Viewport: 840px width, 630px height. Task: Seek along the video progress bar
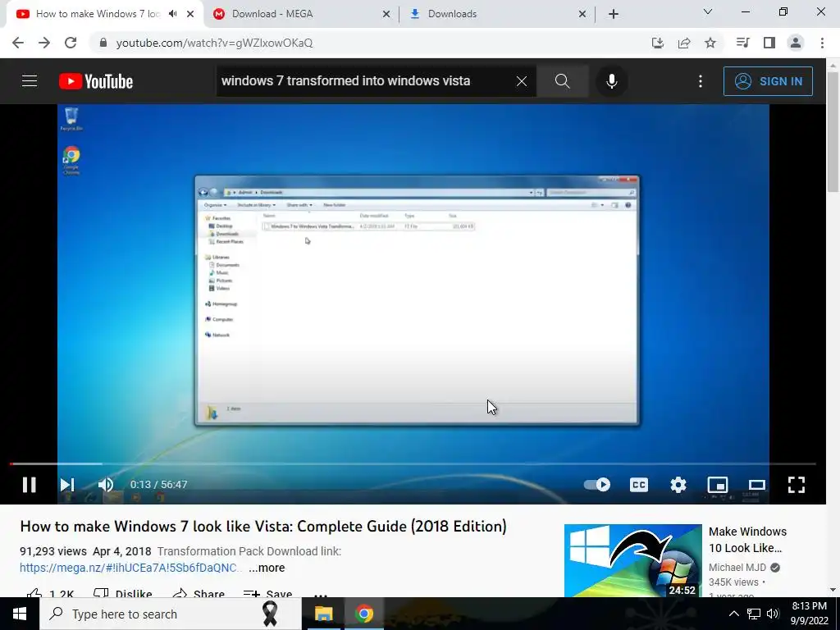point(413,464)
